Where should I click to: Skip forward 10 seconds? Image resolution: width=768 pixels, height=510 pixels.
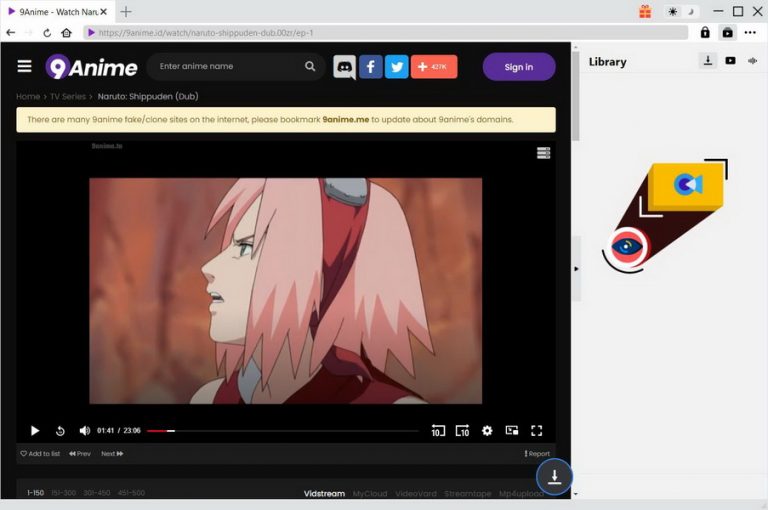click(x=462, y=431)
